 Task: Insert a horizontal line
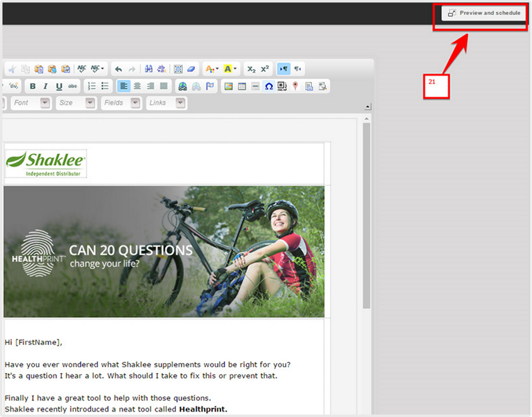(256, 86)
